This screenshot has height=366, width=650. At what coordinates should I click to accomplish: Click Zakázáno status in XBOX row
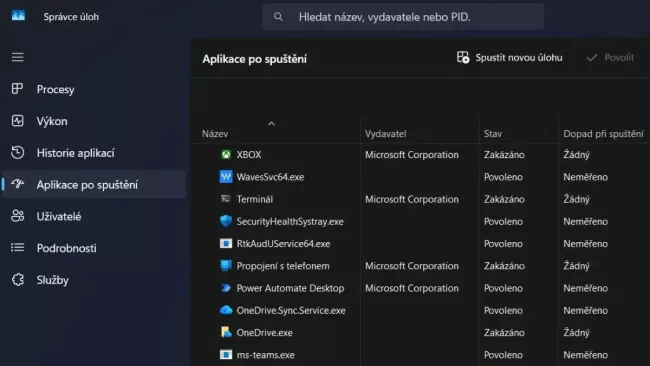[x=504, y=155]
